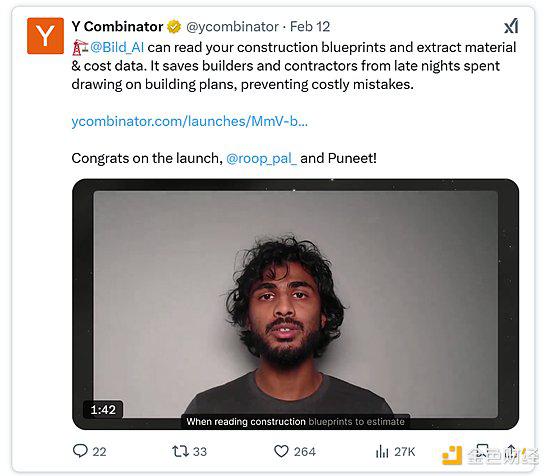550x476 pixels.
Task: Open the @Bild_AI mention
Action: pyautogui.click(x=117, y=47)
